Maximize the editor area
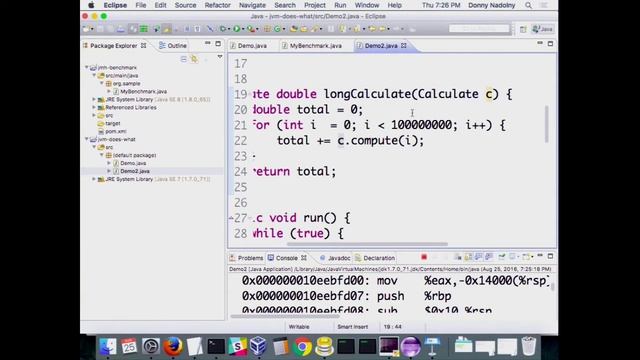 pyautogui.click(x=550, y=43)
